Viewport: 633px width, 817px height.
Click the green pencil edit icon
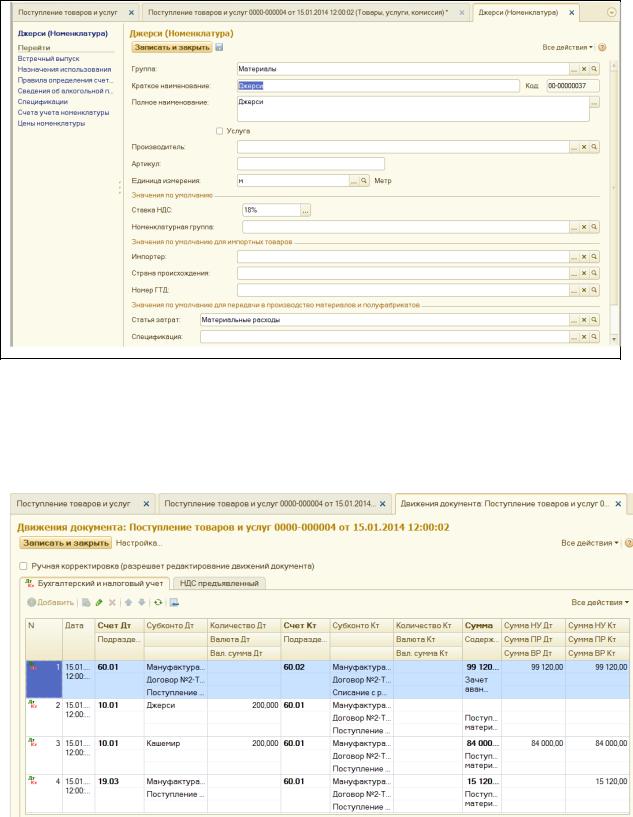pyautogui.click(x=99, y=602)
